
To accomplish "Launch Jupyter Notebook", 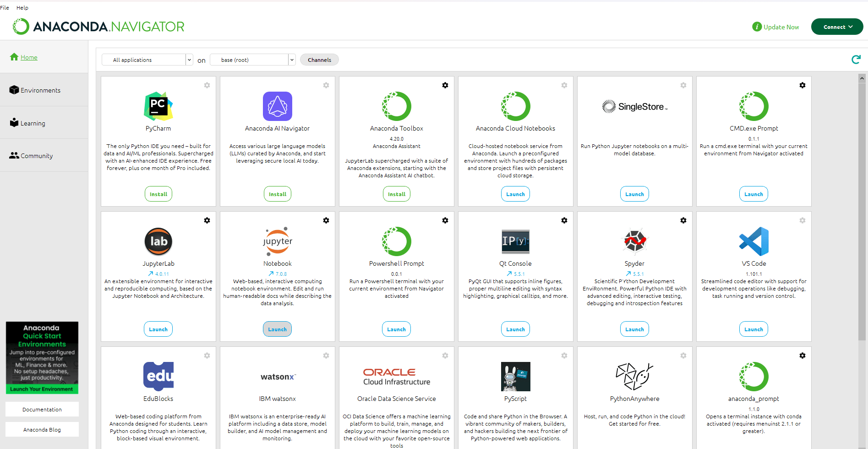I will point(278,329).
